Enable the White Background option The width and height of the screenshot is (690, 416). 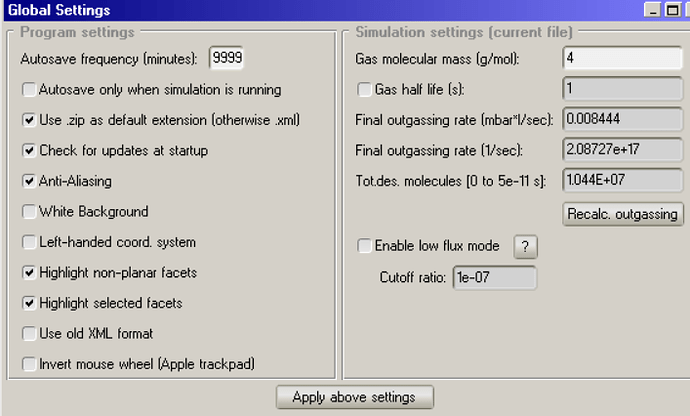pos(29,212)
